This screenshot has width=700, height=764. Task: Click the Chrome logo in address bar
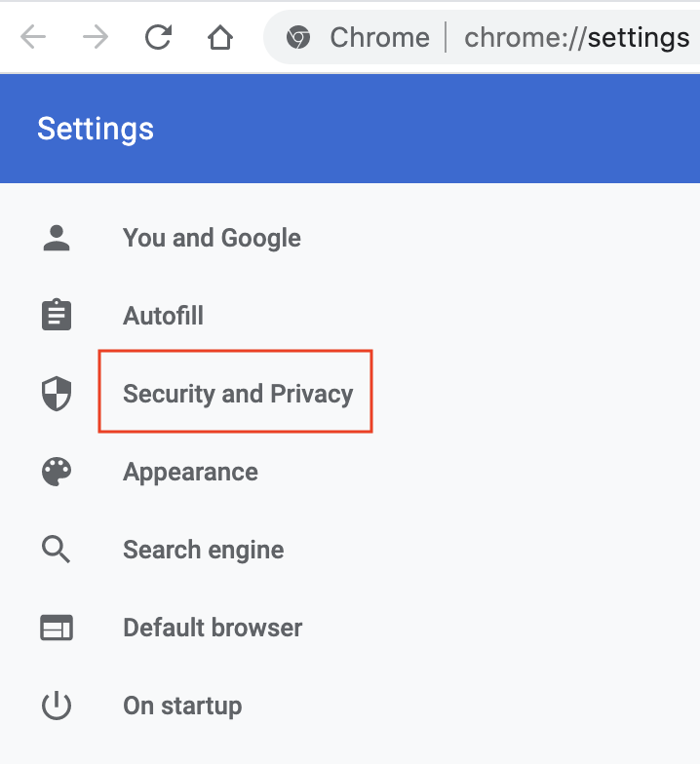point(298,38)
